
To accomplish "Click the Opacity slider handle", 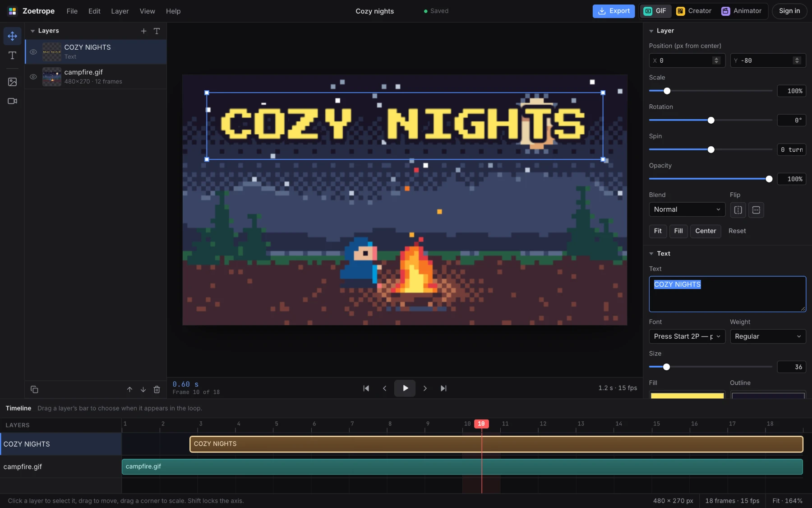I will (x=769, y=179).
